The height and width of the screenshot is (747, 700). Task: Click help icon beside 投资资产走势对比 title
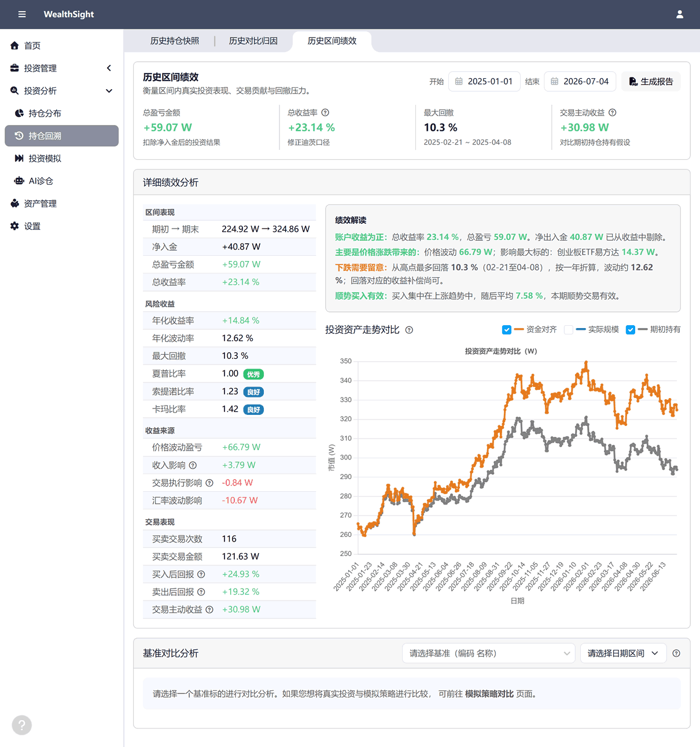(409, 330)
